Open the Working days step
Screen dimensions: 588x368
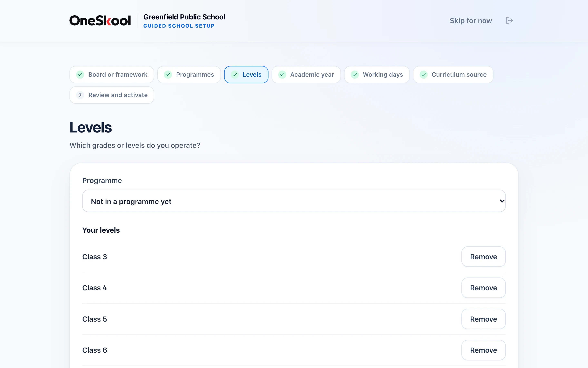point(377,74)
